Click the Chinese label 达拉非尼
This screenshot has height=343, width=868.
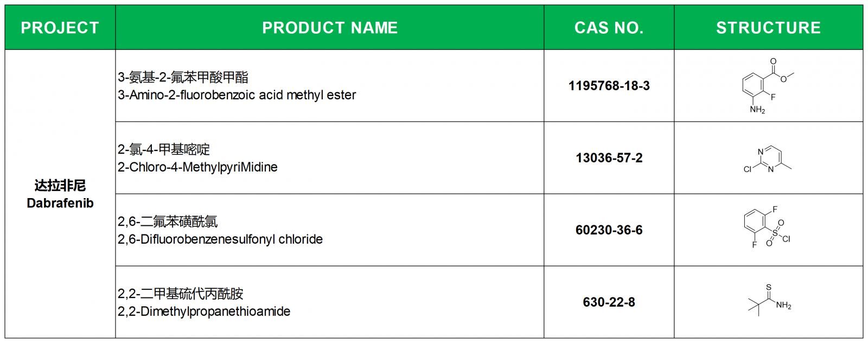point(60,186)
